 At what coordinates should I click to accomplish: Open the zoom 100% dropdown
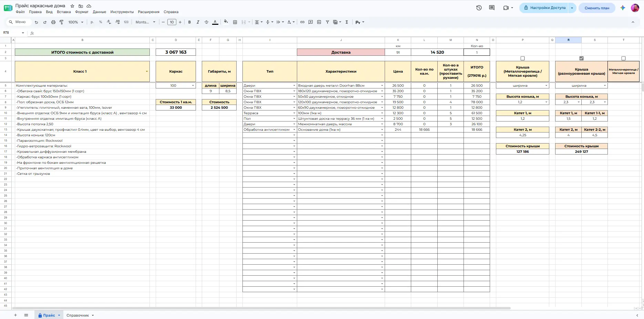point(76,22)
